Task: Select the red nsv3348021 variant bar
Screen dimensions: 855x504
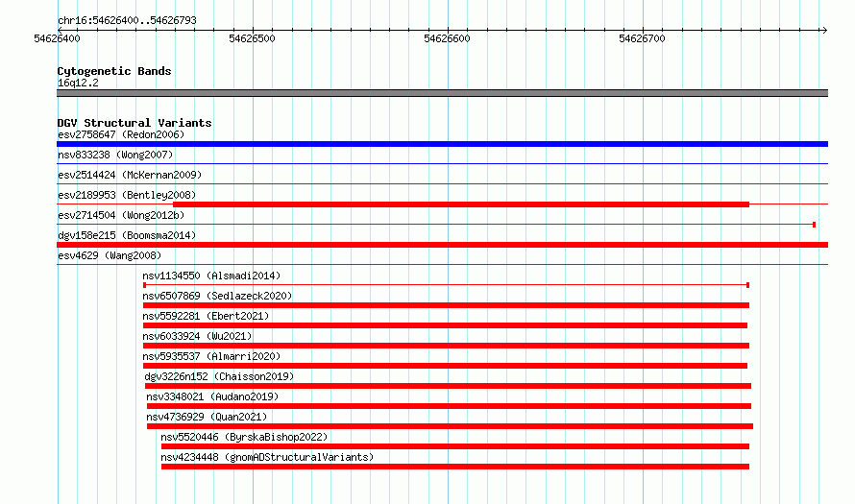Action: click(449, 406)
